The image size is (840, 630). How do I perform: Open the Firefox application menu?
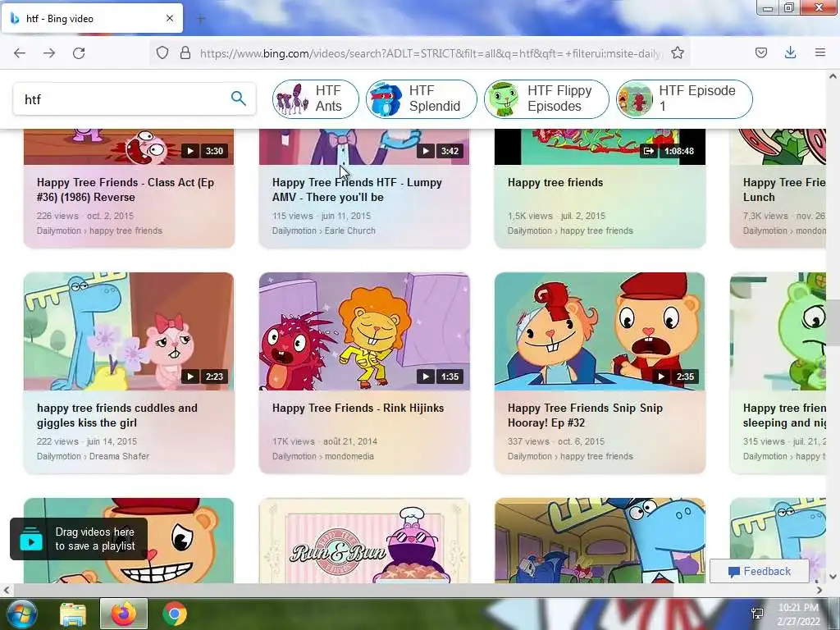[x=819, y=52]
